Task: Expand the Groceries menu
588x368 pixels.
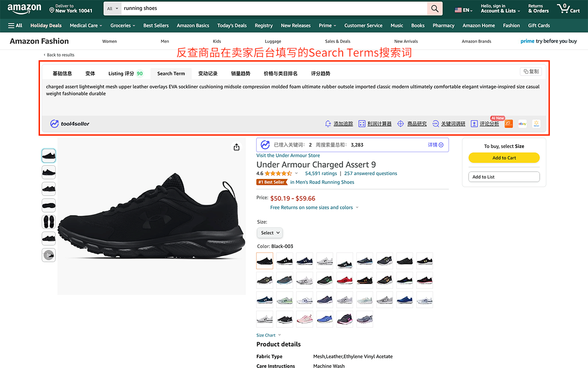Action: (123, 25)
